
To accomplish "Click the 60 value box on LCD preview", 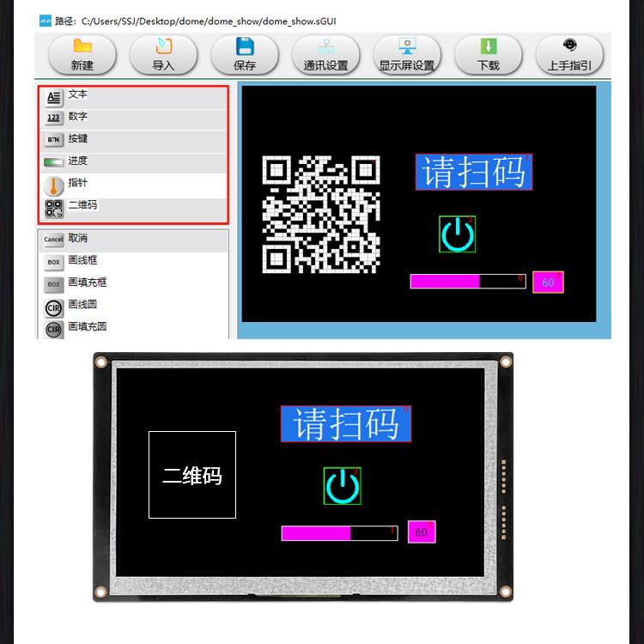I will pos(422,532).
